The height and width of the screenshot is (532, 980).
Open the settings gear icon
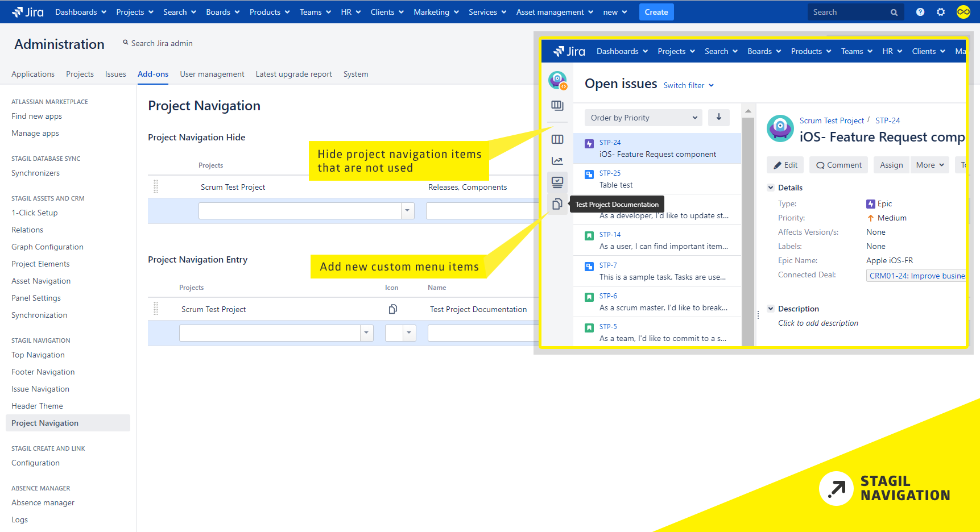941,12
